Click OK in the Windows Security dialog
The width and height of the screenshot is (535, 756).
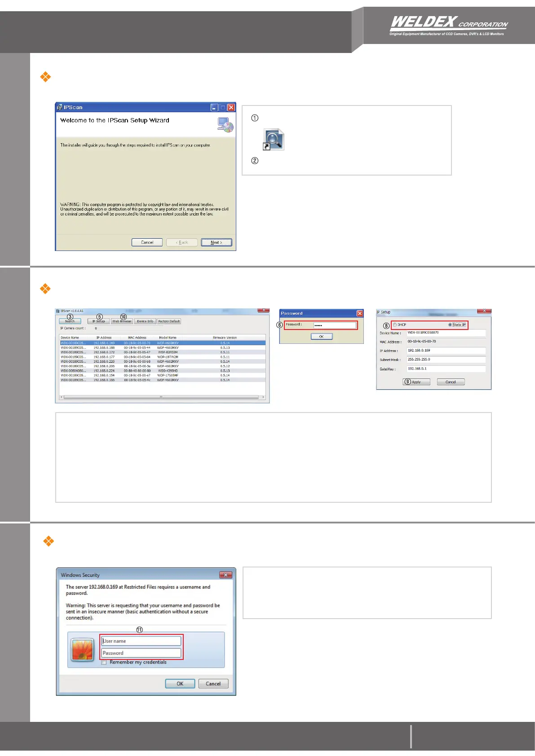click(180, 684)
